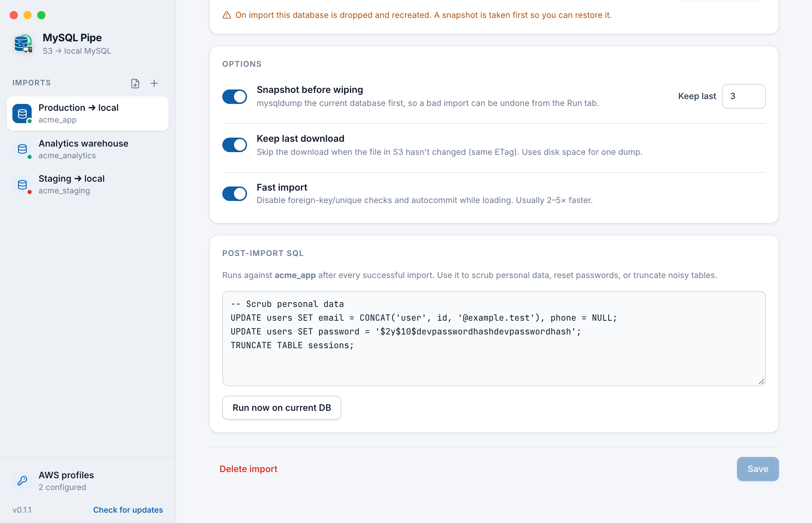Select the Staging → local database icon
The image size is (812, 523).
[x=22, y=185]
